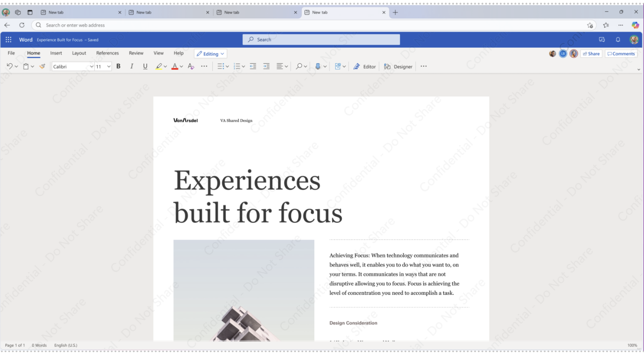Open the Editing mode dropdown
The image size is (644, 354).
pyautogui.click(x=211, y=54)
